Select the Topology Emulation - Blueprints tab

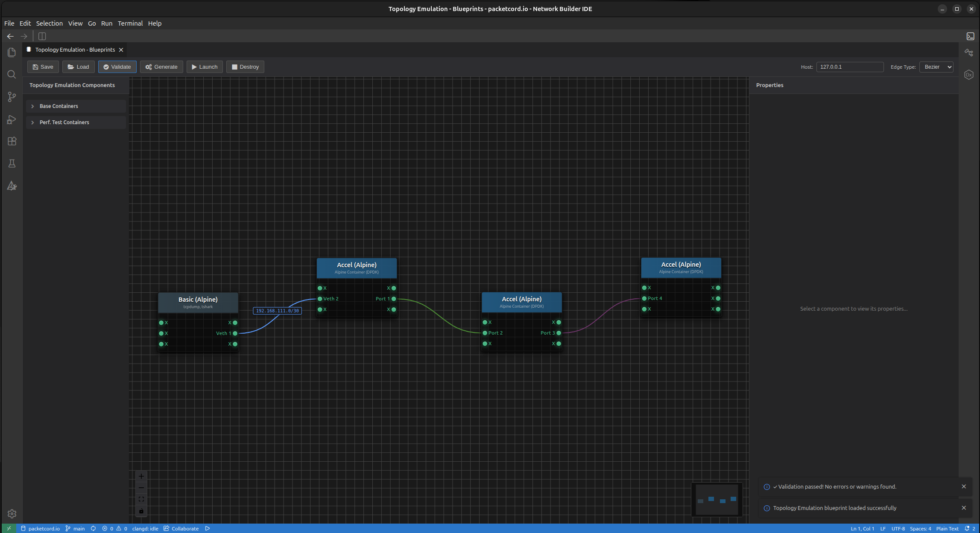(75, 50)
